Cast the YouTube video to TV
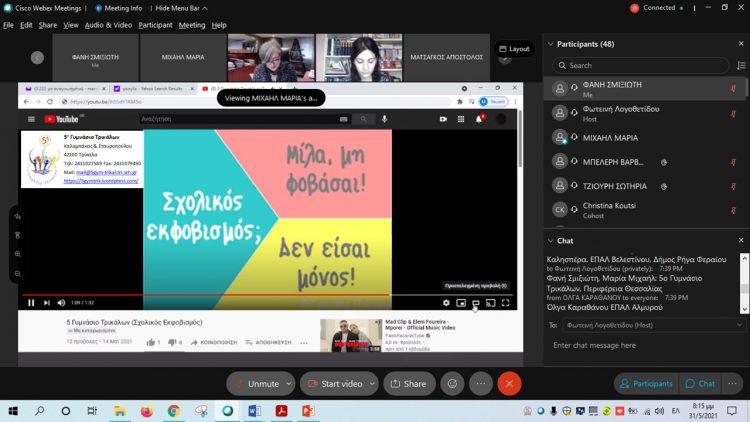Image resolution: width=750 pixels, height=422 pixels. tap(491, 303)
